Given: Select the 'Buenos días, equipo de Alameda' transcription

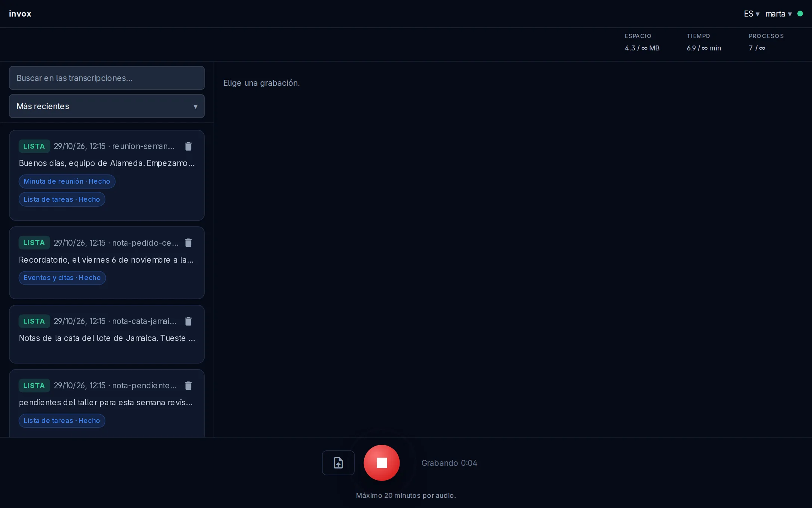Looking at the screenshot, I should [x=107, y=163].
